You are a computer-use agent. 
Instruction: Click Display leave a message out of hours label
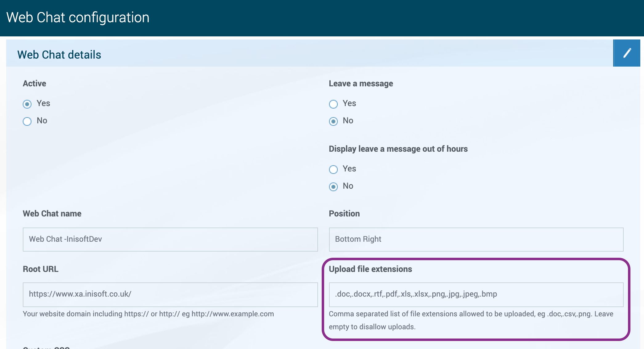(x=398, y=149)
